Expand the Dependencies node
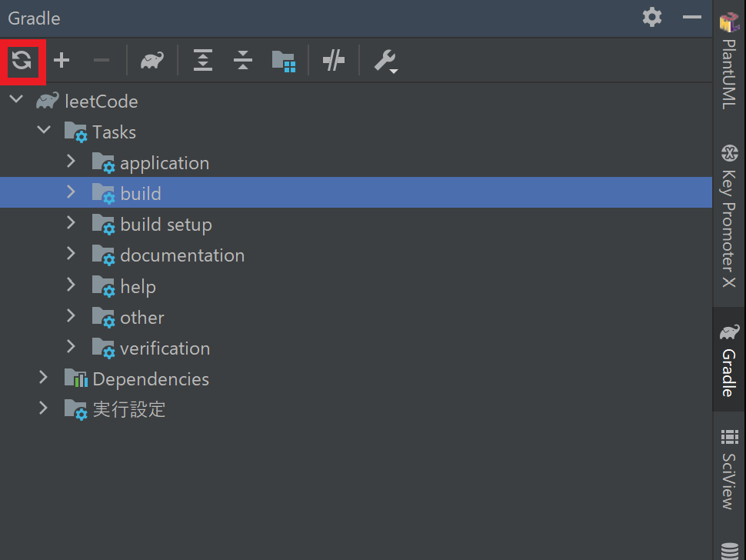746x560 pixels. coord(43,377)
